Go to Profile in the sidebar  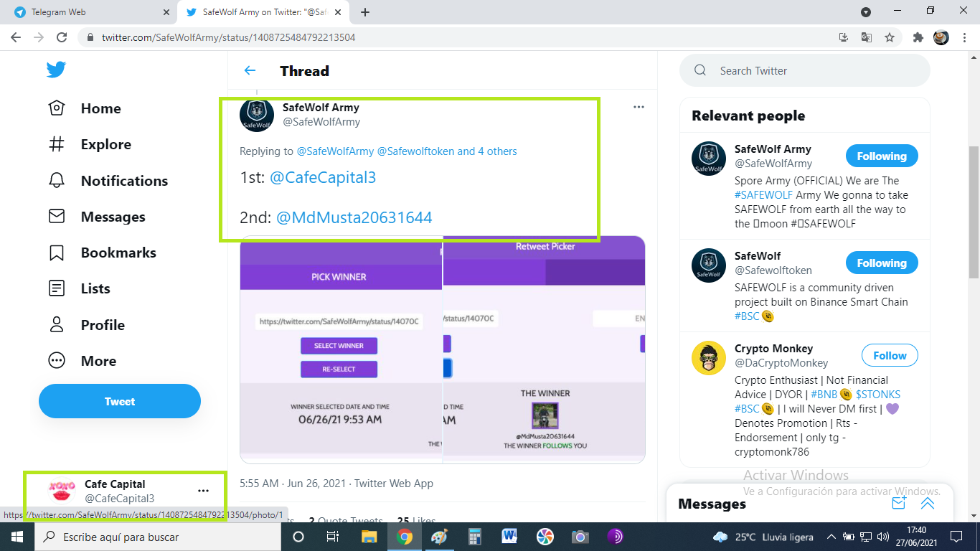86,325
